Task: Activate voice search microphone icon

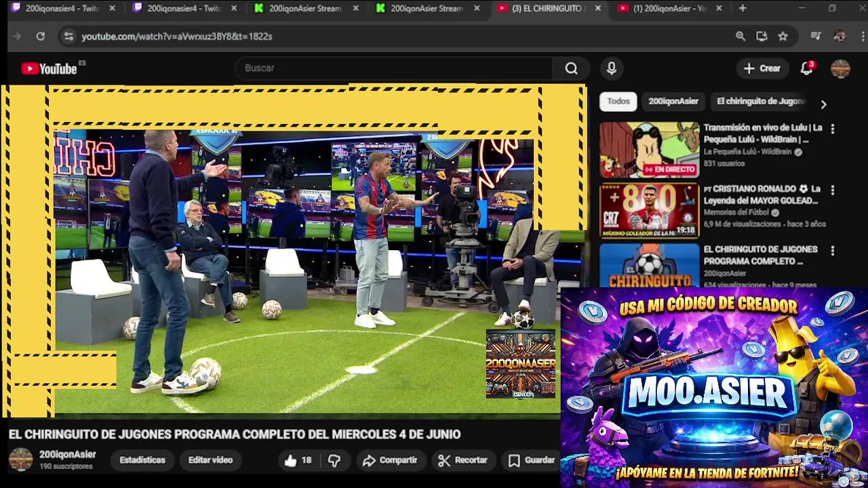Action: point(611,68)
